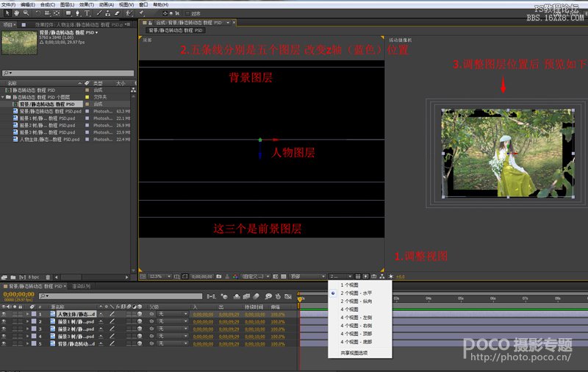The height and width of the screenshot is (372, 588).
Task: Click the snapshot camera icon in viewer
Action: pyautogui.click(x=218, y=276)
